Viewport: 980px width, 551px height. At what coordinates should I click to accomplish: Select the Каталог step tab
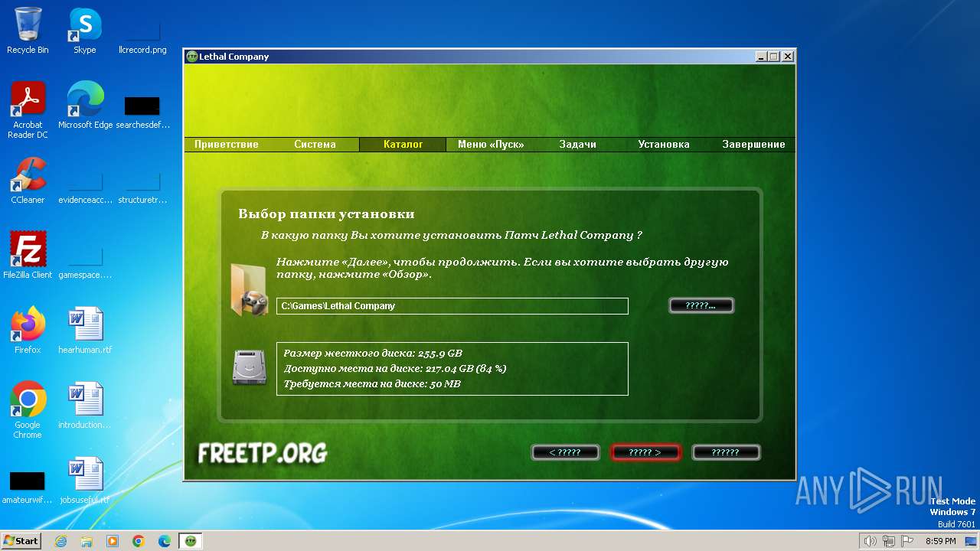click(403, 145)
